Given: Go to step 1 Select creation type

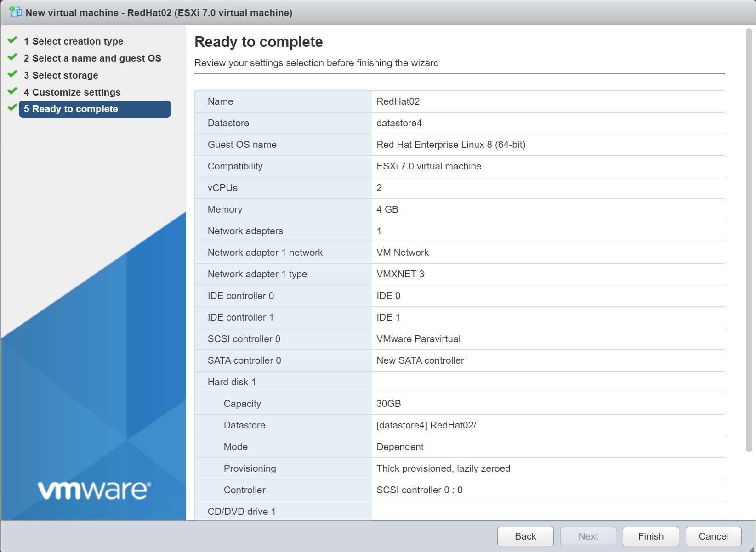Looking at the screenshot, I should [74, 41].
